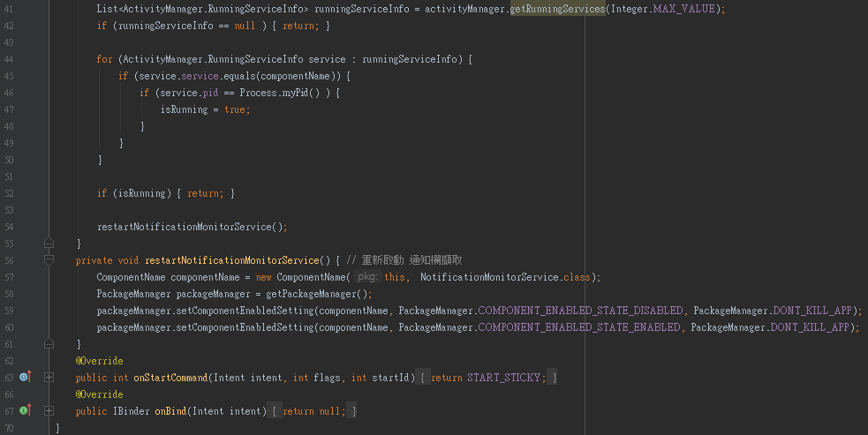This screenshot has height=435, width=868.
Task: Click the IBinder return type on line 67
Action: 132,410
